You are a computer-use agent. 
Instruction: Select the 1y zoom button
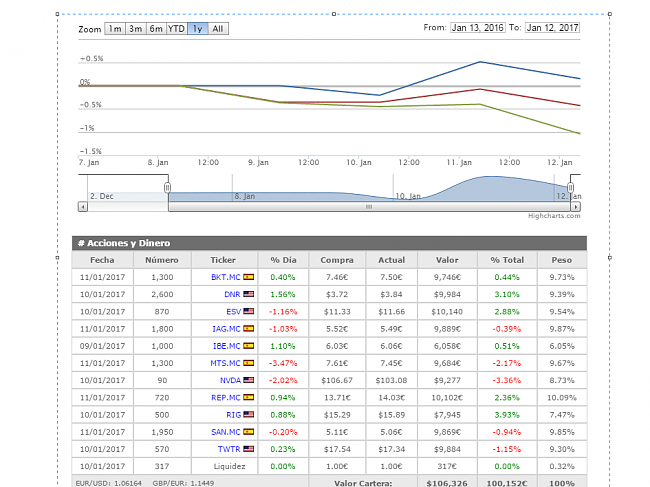tap(197, 29)
